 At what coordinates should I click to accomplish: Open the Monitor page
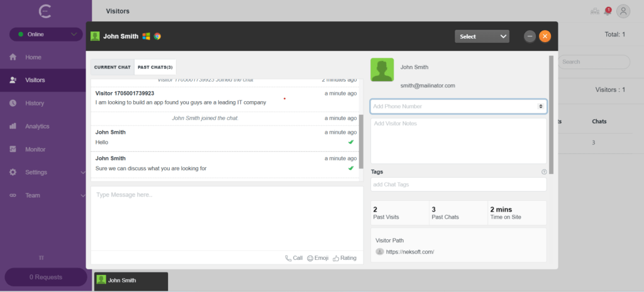(35, 149)
